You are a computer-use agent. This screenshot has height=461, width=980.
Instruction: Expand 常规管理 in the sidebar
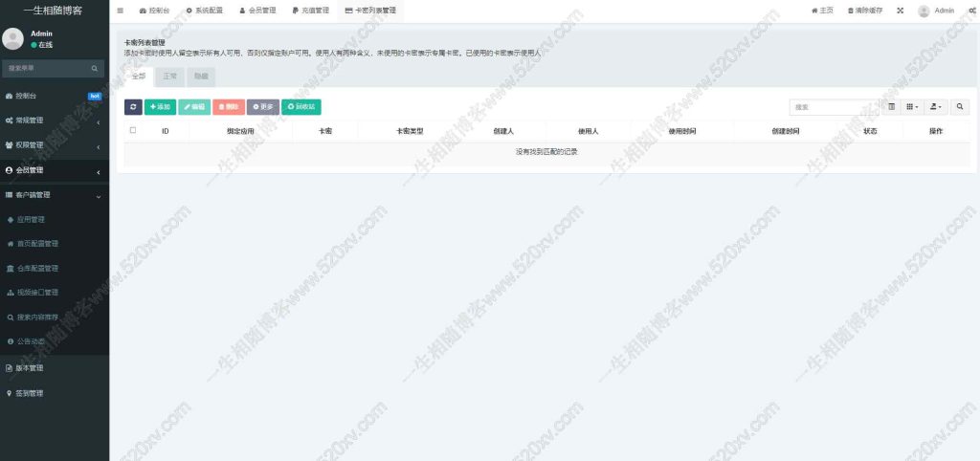[55, 121]
